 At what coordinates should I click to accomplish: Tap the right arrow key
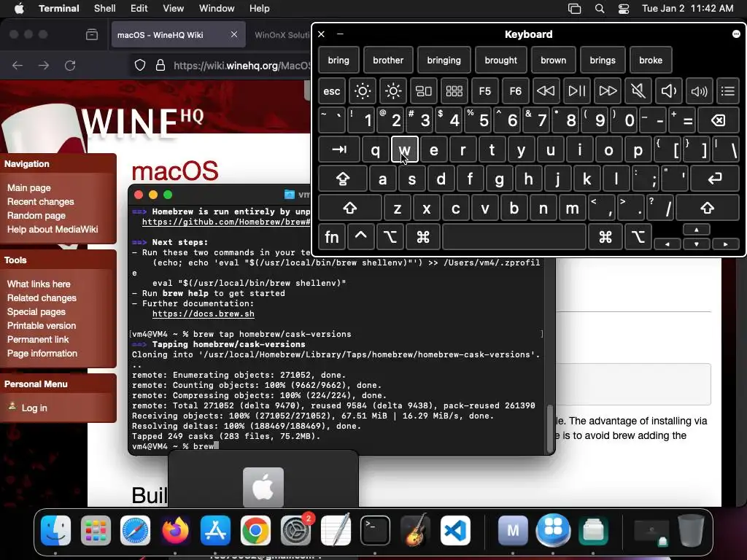click(726, 244)
